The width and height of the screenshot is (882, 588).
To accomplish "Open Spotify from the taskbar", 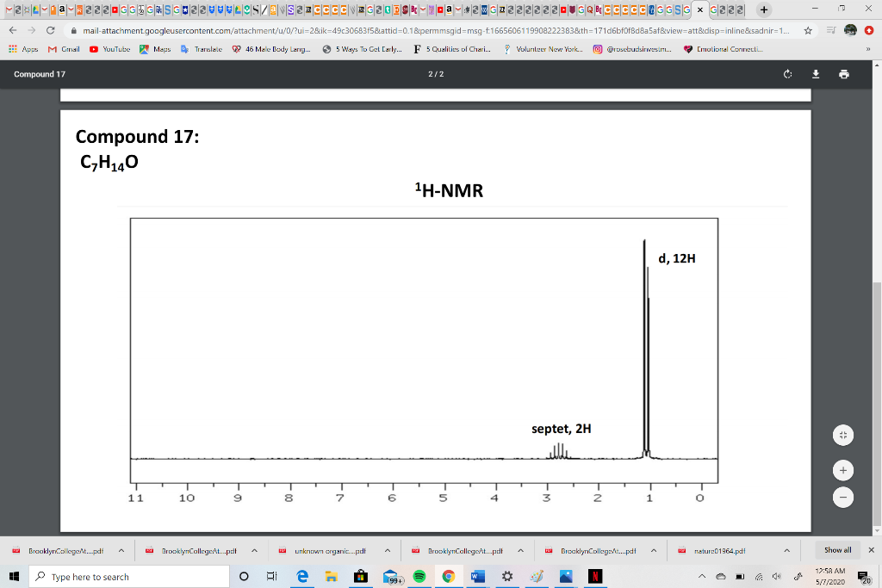I will coord(419,575).
